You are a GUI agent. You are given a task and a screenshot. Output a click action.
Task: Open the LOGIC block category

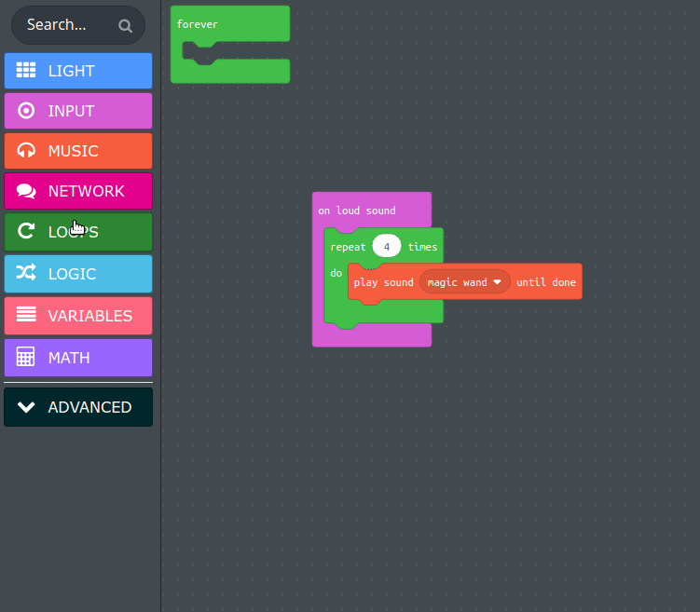click(x=78, y=274)
